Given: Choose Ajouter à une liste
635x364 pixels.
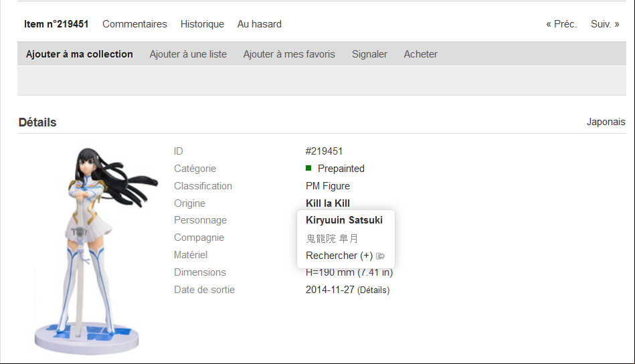Looking at the screenshot, I should (x=188, y=54).
